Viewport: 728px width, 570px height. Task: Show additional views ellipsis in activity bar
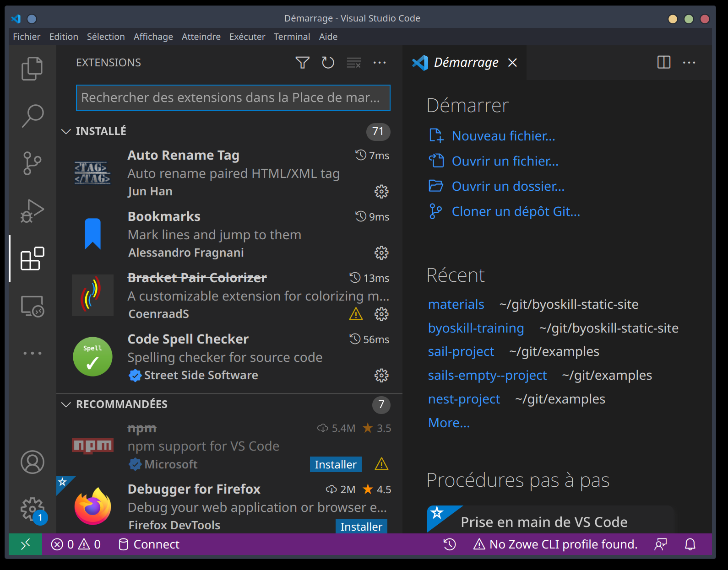pyautogui.click(x=32, y=353)
